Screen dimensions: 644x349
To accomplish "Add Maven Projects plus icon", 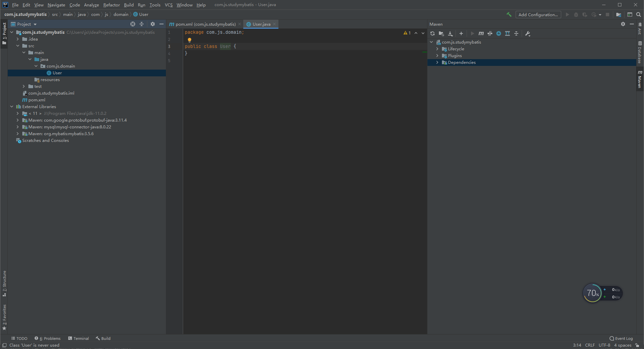I will coord(461,33).
